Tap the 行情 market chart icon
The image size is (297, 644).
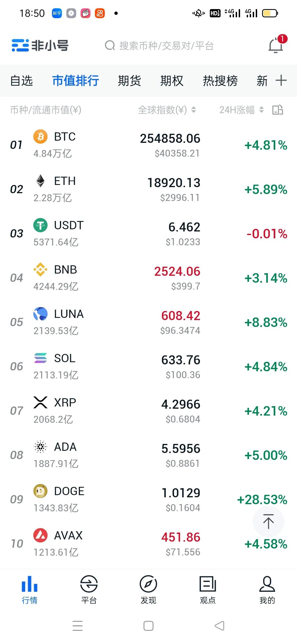(29, 584)
